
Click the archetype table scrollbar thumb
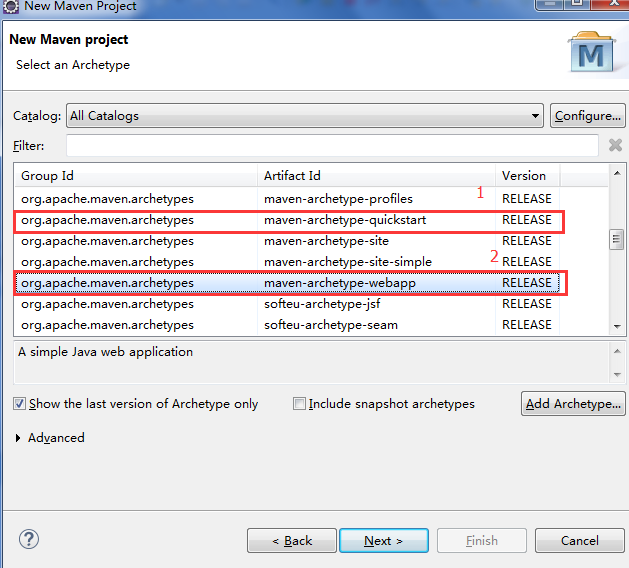click(x=616, y=239)
